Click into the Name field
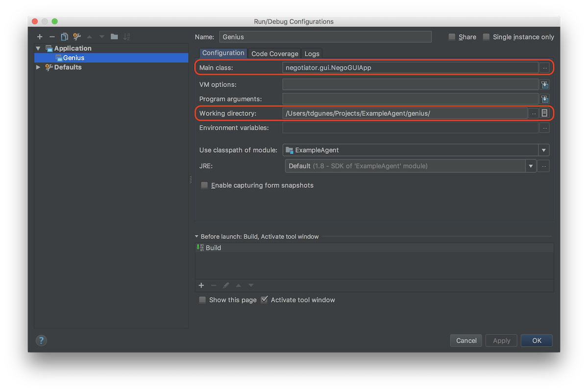588x392 pixels. 325,37
